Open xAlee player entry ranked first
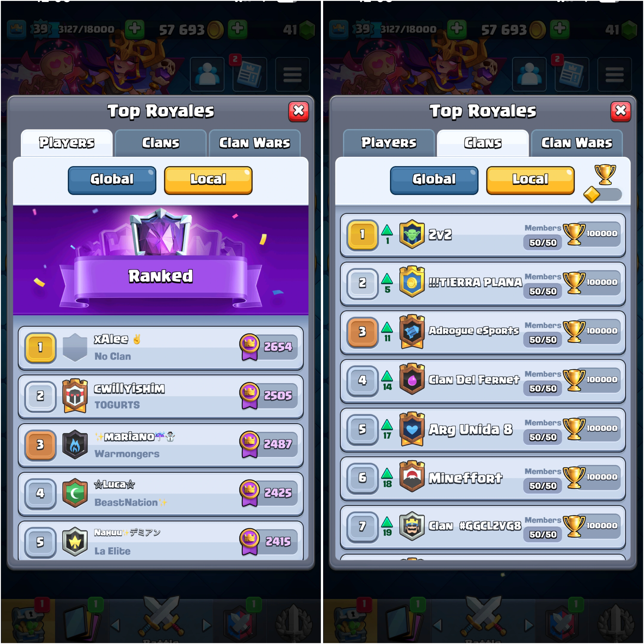 pos(161,348)
